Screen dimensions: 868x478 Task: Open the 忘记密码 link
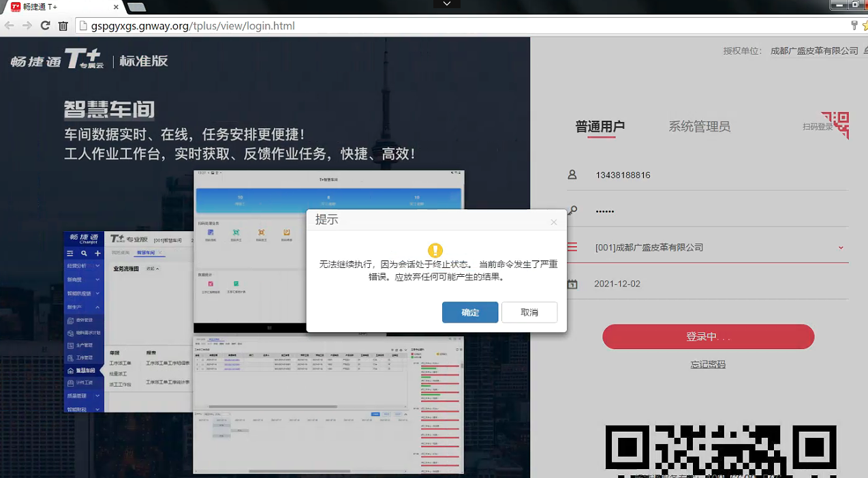(x=708, y=364)
